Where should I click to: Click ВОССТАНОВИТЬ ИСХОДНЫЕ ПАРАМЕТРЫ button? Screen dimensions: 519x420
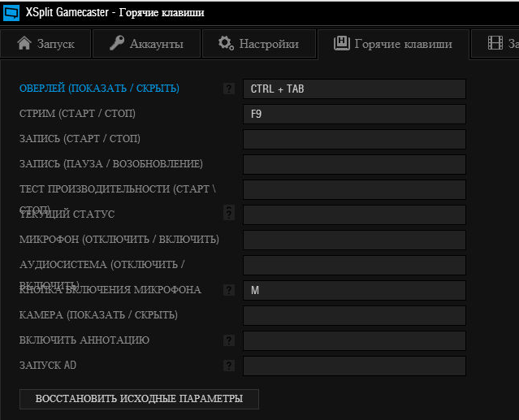click(x=139, y=399)
